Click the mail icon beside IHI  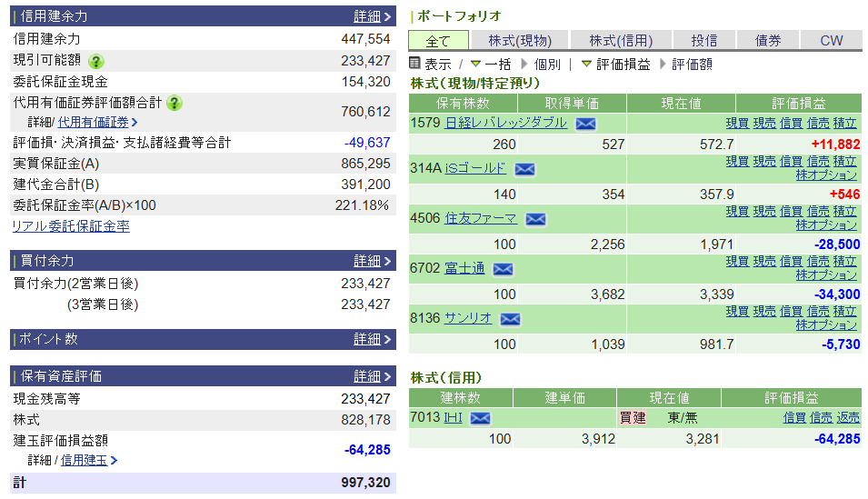480,418
